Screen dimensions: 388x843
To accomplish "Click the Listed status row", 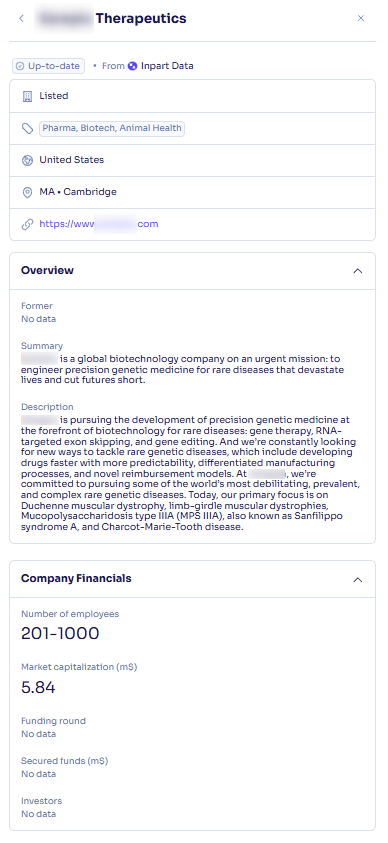I will tap(192, 96).
